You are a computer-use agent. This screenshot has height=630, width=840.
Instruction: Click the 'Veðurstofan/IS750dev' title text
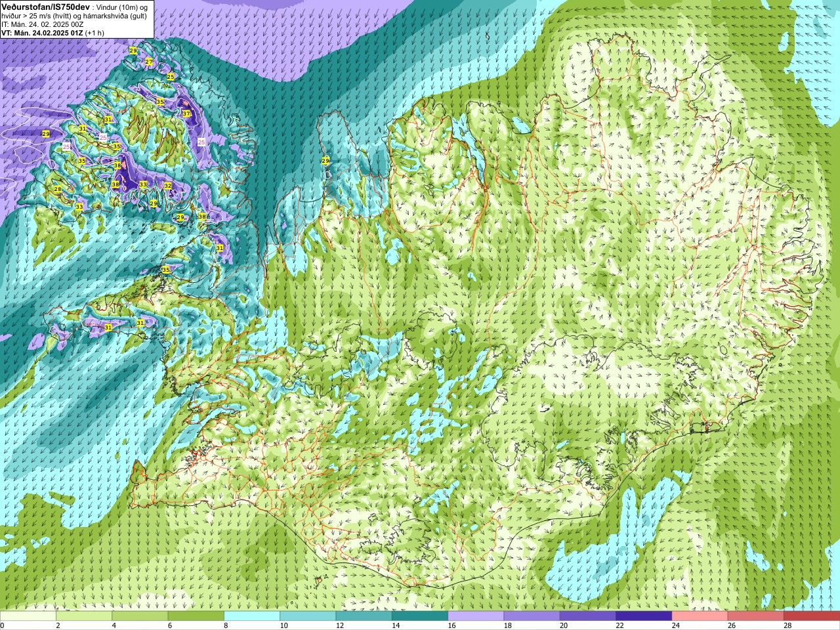[45, 6]
